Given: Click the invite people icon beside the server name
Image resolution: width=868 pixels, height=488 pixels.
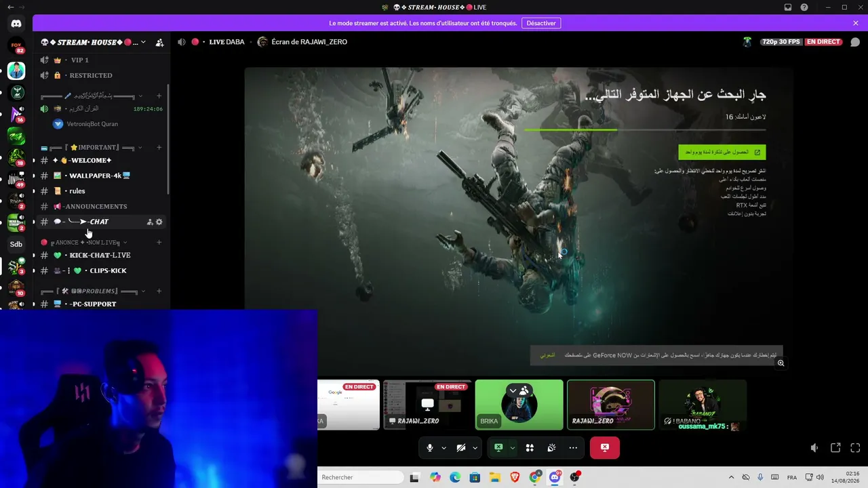Looking at the screenshot, I should (x=159, y=42).
